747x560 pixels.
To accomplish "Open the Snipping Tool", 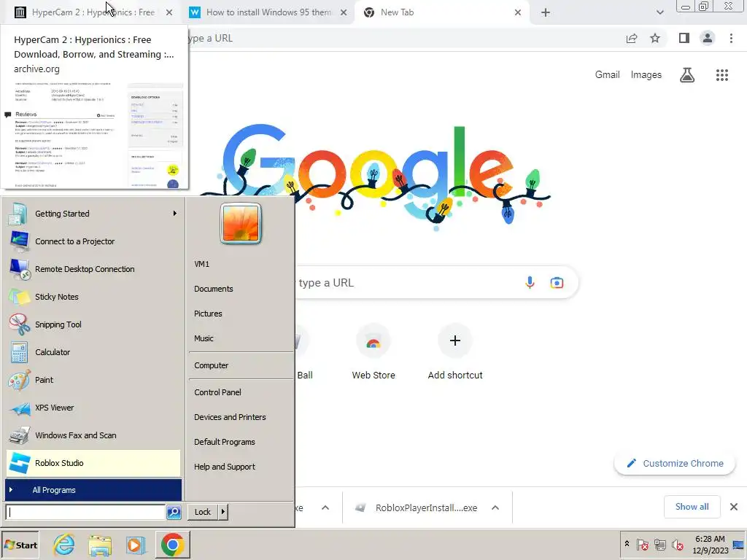I will (93, 324).
